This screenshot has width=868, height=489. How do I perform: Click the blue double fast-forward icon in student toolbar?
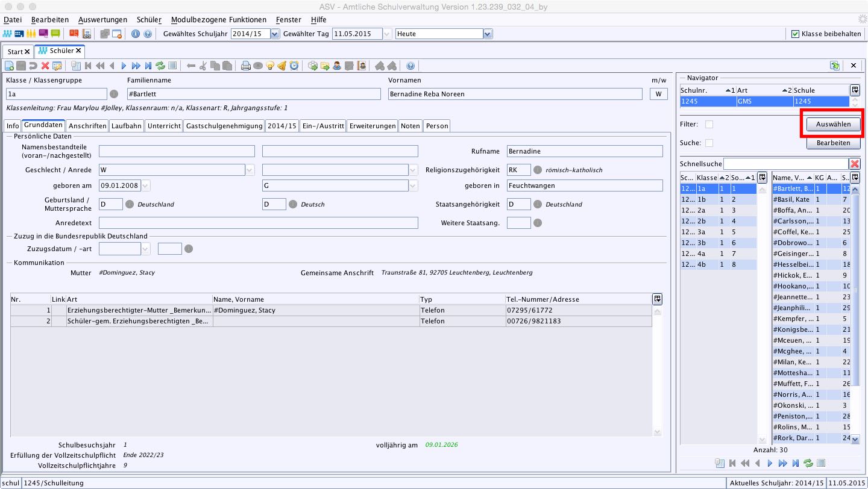(136, 66)
